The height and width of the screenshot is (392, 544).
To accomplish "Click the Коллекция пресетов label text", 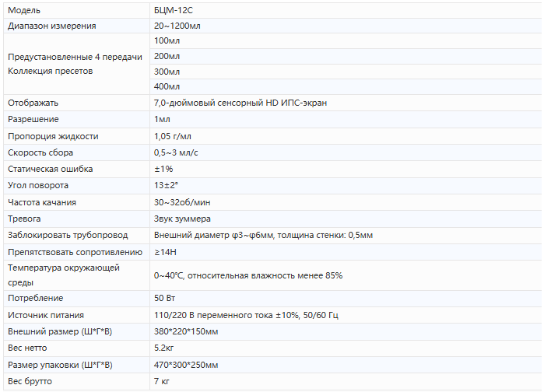I will [x=50, y=71].
